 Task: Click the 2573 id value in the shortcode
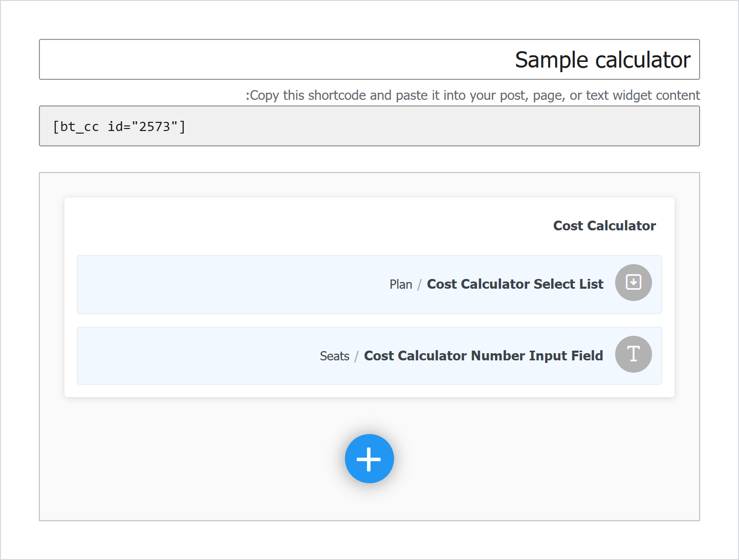[x=155, y=126]
